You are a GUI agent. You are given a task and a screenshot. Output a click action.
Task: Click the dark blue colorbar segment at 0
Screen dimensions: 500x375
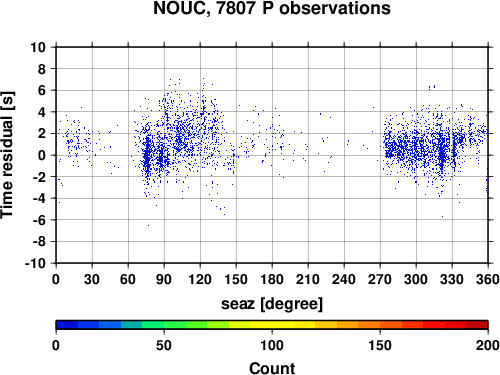pos(67,325)
